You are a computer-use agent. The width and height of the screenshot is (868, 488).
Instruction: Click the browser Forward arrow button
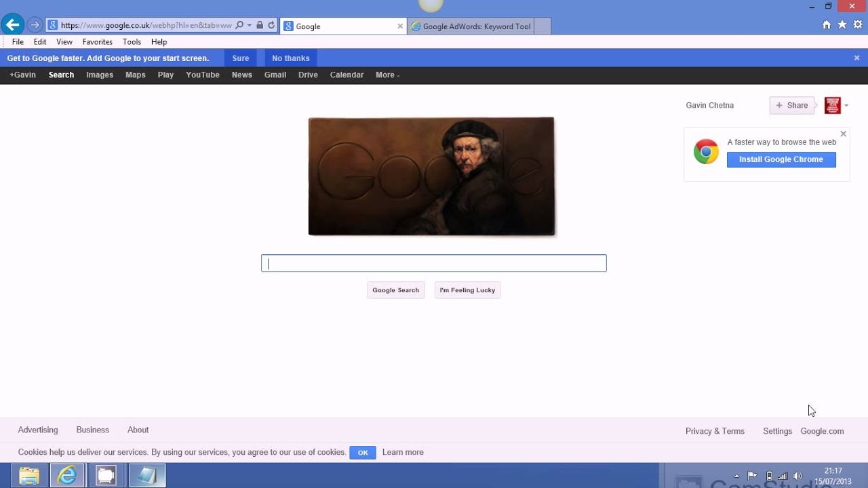pyautogui.click(x=35, y=26)
